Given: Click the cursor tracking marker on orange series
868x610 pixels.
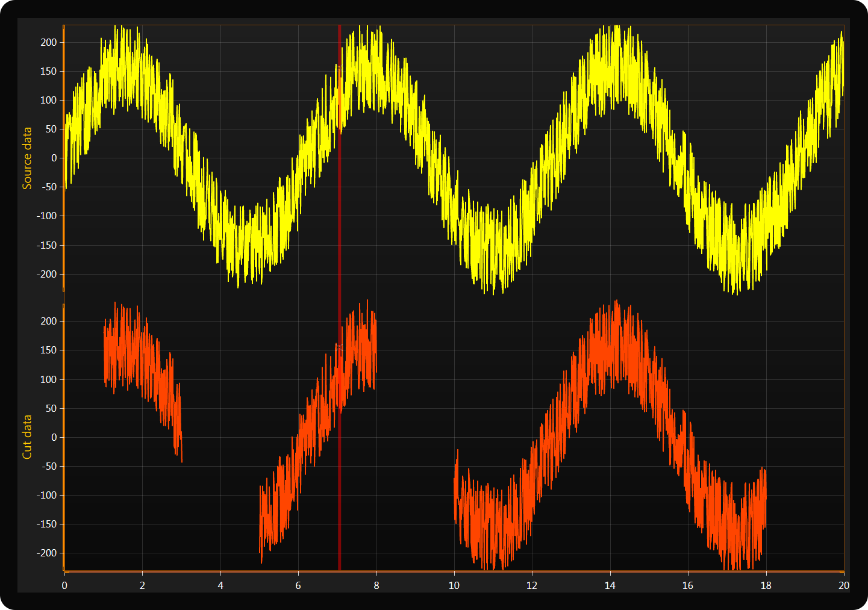Looking at the screenshot, I should (x=339, y=347).
